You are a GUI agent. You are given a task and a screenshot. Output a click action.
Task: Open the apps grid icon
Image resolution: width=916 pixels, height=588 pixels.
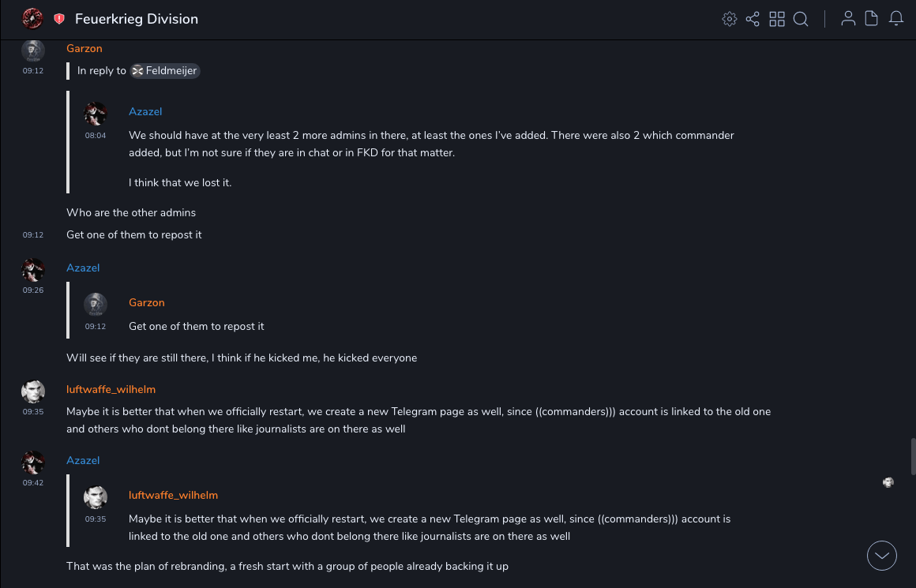(777, 19)
